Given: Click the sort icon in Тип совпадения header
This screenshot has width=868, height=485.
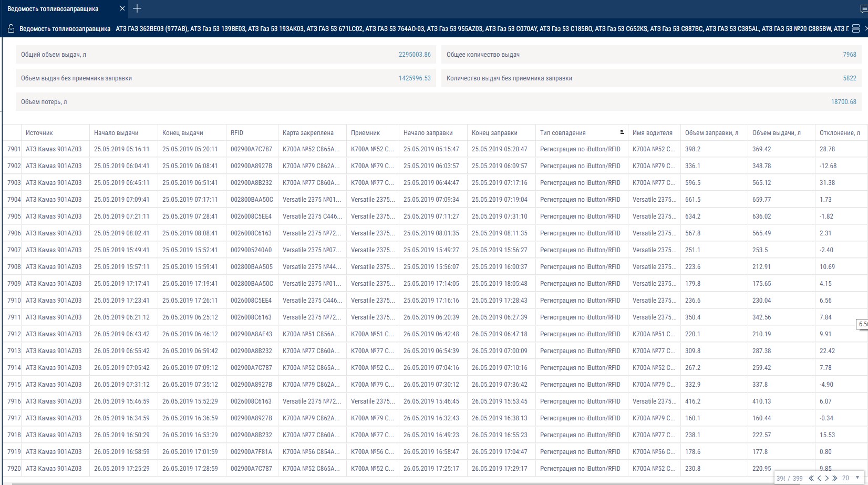Looking at the screenshot, I should pyautogui.click(x=622, y=132).
